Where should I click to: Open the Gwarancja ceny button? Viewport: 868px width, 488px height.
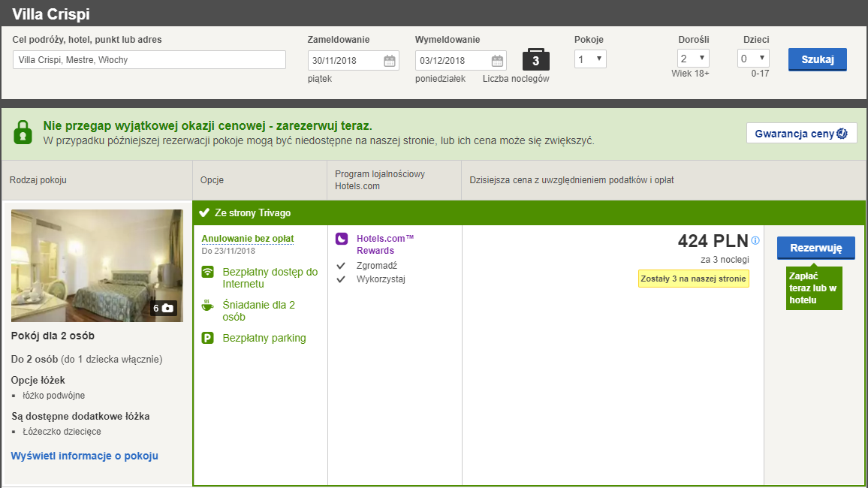pyautogui.click(x=802, y=134)
